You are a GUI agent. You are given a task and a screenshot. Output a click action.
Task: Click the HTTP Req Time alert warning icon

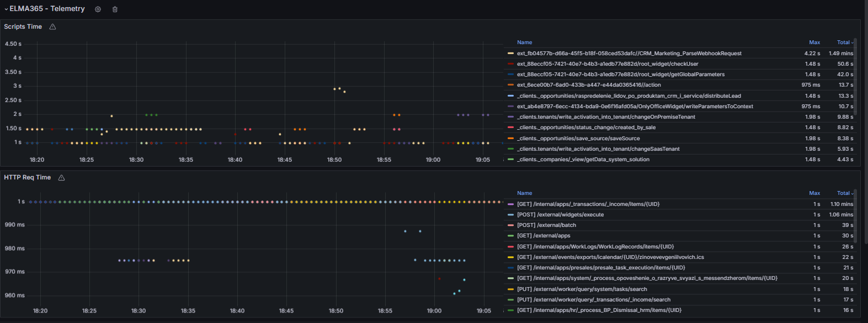pos(61,177)
